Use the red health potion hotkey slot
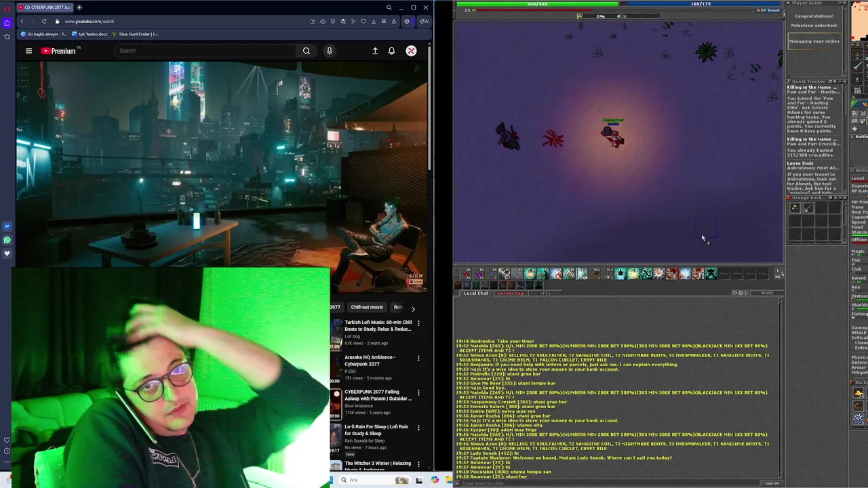The height and width of the screenshot is (488, 868). pyautogui.click(x=467, y=274)
